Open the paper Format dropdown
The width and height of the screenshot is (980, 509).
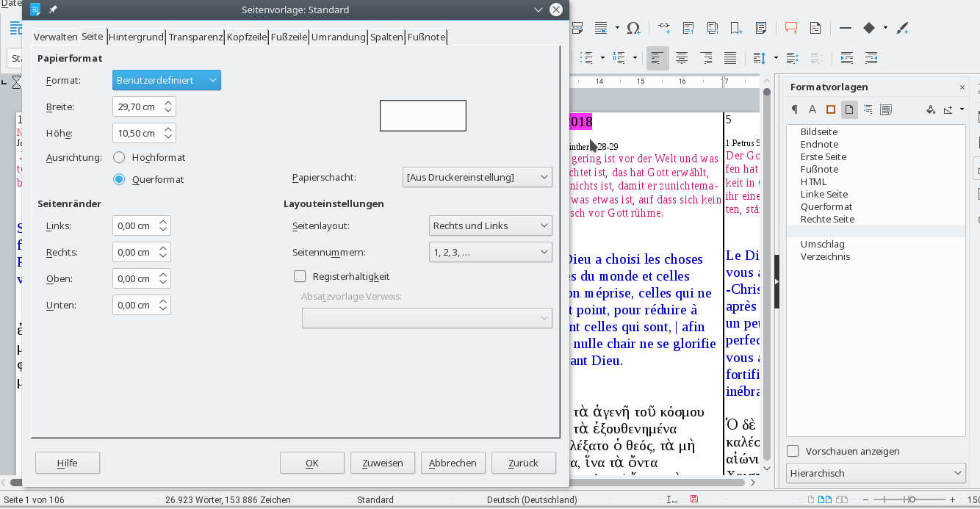[x=166, y=80]
